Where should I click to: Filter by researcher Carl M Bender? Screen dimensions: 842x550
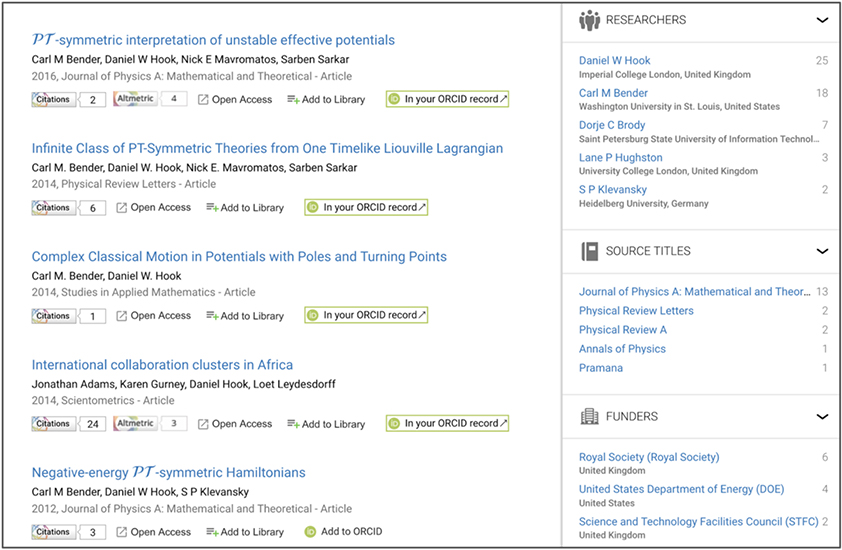tap(613, 93)
